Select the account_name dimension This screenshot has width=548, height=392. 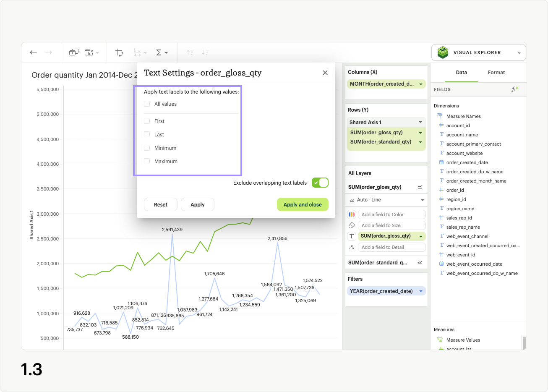(x=462, y=135)
